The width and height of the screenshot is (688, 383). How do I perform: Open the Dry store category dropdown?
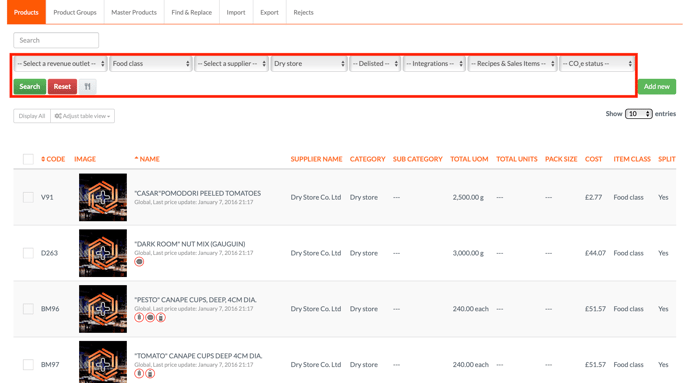coord(309,64)
